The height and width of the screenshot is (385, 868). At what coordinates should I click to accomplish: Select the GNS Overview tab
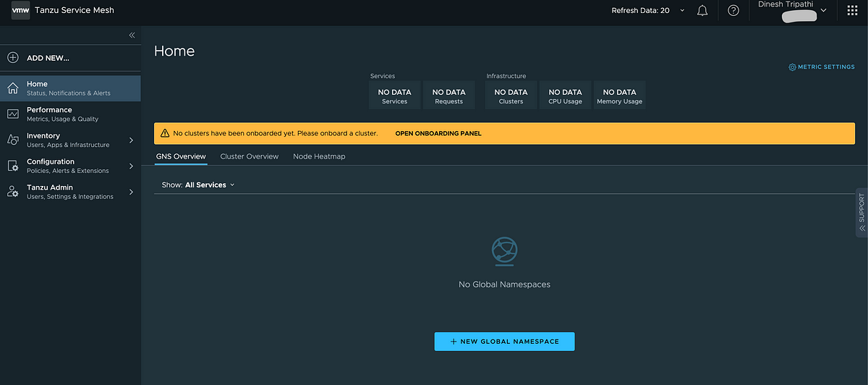click(181, 156)
